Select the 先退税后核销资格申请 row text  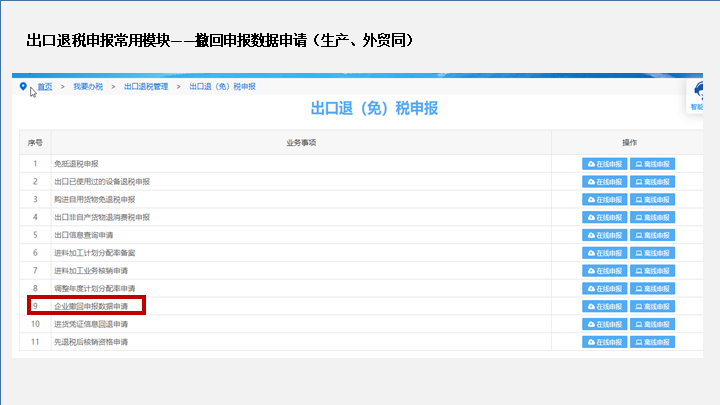tap(91, 342)
